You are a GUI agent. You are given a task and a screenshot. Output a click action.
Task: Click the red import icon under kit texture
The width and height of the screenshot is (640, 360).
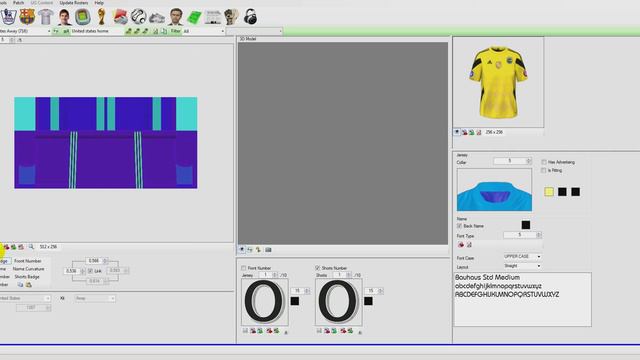(x=6, y=247)
